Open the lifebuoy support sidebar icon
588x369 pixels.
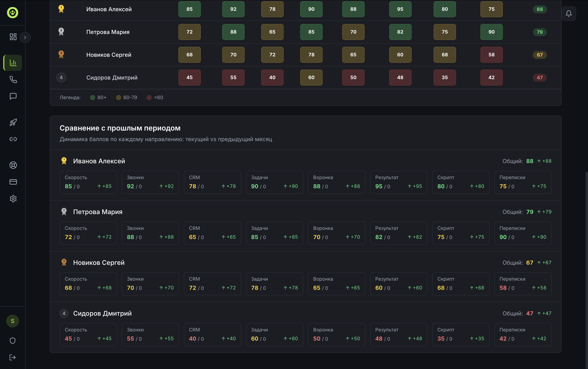pyautogui.click(x=13, y=165)
